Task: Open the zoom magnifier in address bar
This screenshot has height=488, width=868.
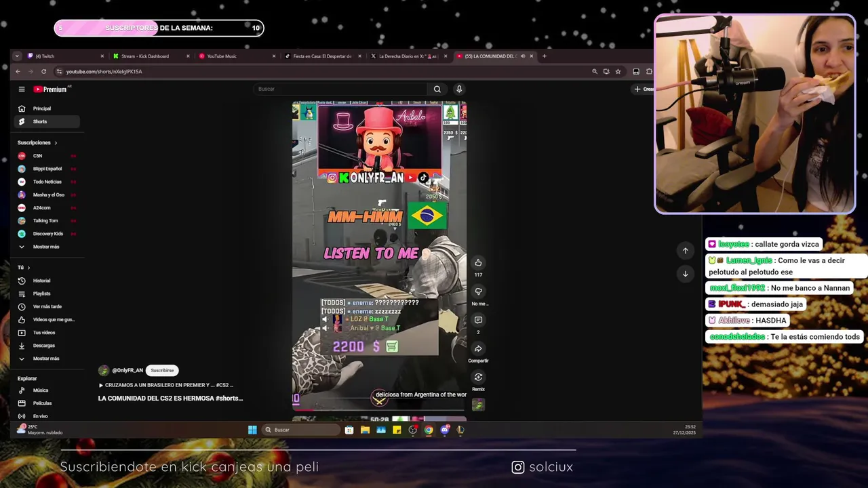Action: point(595,71)
